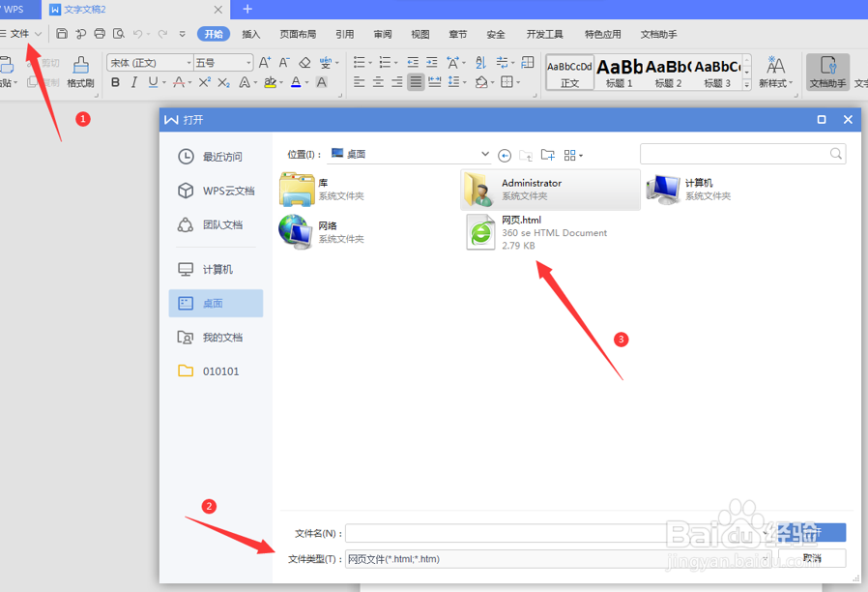
Task: Select WPS云文档 in dialog sidebar
Action: pos(216,191)
